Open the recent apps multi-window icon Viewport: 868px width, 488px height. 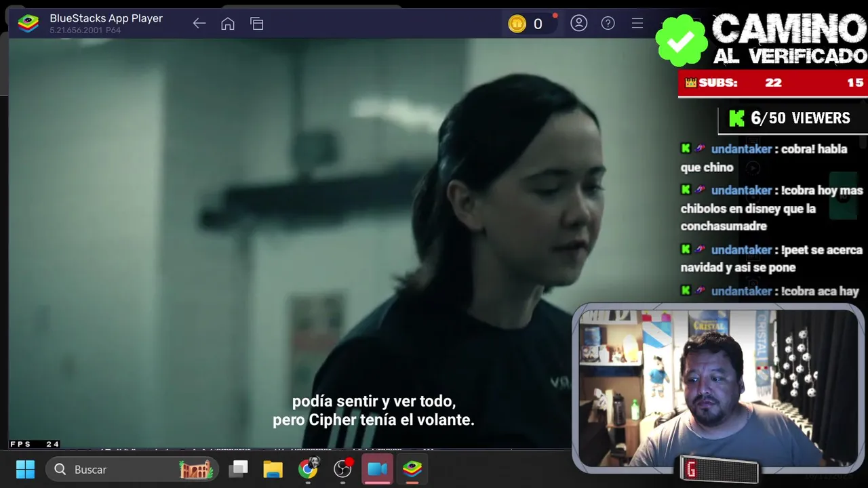[257, 24]
